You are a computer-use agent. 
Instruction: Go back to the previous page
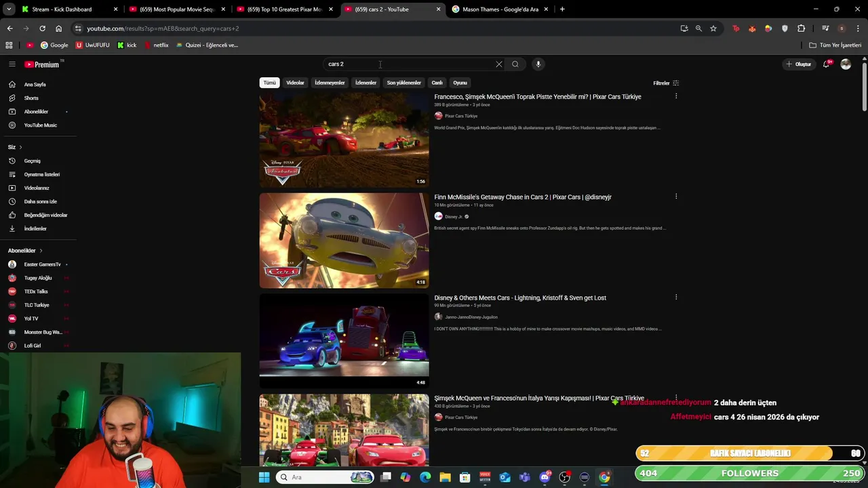click(9, 28)
